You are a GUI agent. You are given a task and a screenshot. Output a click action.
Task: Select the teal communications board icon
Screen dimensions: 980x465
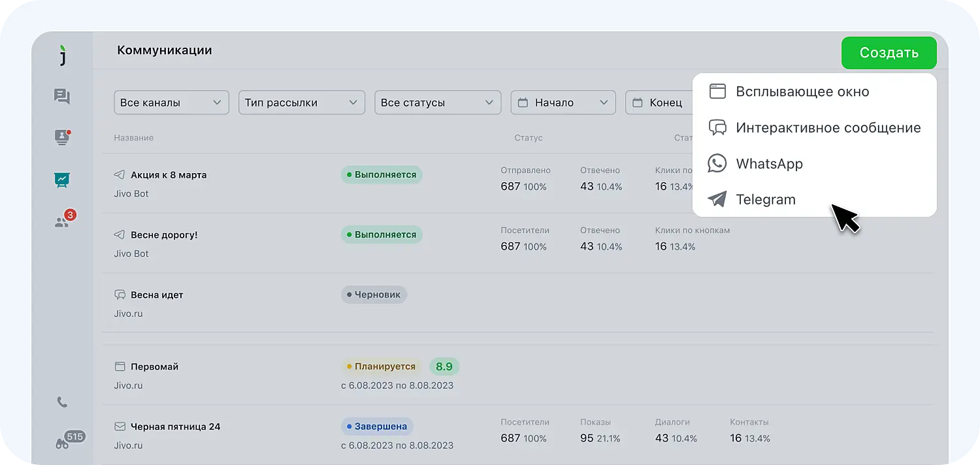[x=62, y=180]
